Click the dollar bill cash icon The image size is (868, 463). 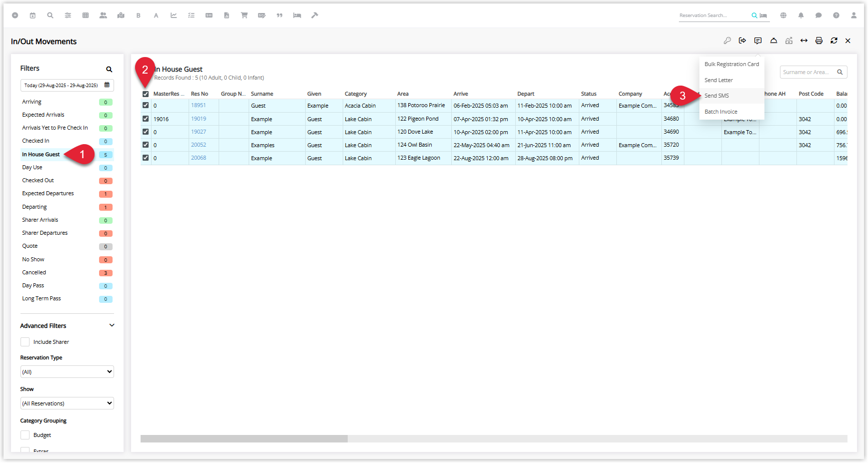[x=209, y=16]
